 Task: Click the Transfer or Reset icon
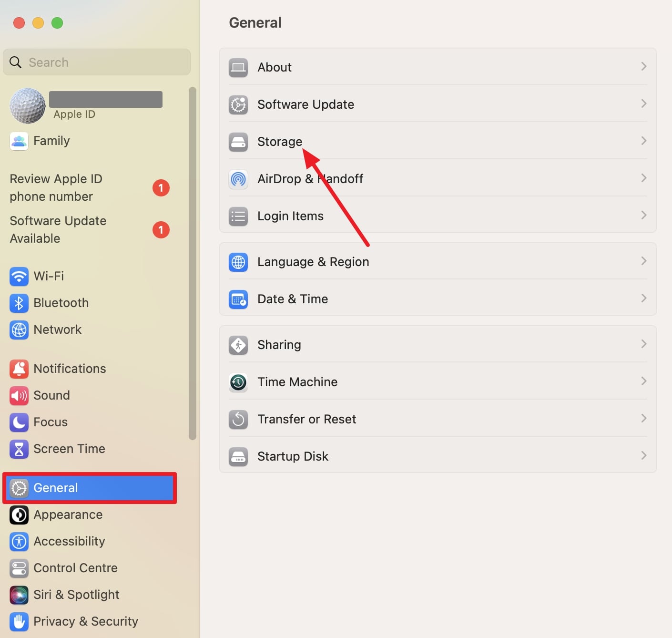click(x=238, y=419)
